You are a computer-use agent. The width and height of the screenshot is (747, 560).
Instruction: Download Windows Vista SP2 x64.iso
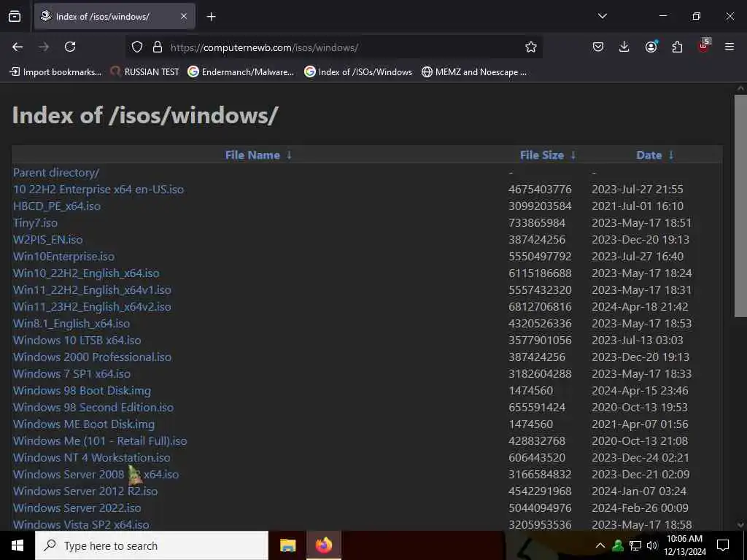(81, 525)
